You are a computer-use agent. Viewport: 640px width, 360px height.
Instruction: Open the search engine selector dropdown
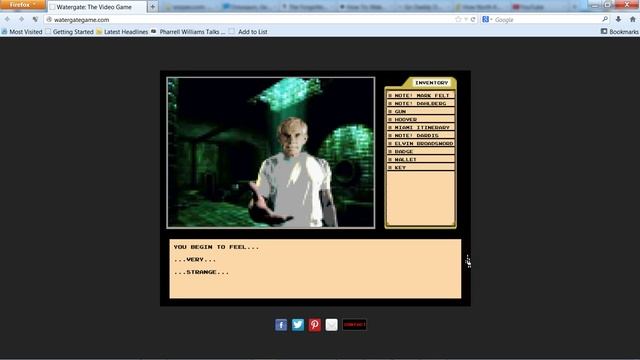coord(487,19)
